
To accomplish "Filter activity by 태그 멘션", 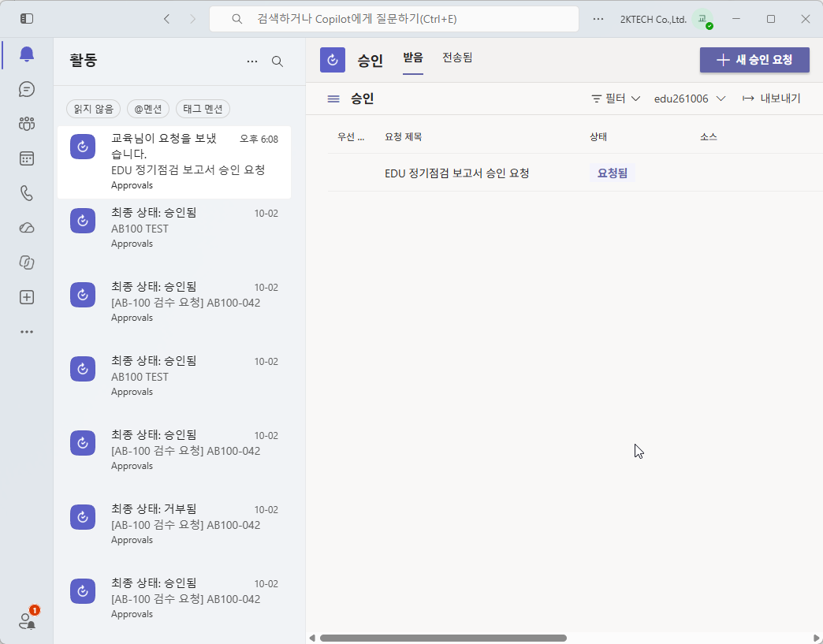I will (203, 109).
